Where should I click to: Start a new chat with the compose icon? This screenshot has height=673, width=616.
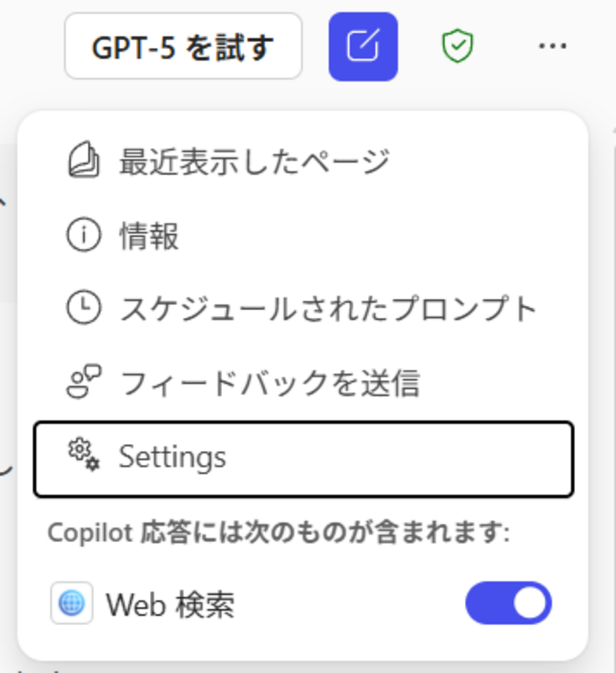click(x=363, y=46)
